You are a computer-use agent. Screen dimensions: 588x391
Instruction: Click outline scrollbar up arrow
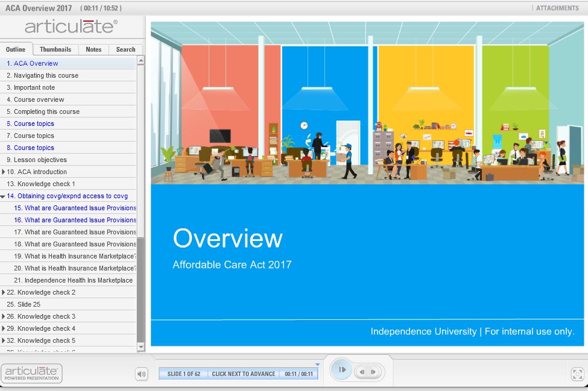click(141, 60)
